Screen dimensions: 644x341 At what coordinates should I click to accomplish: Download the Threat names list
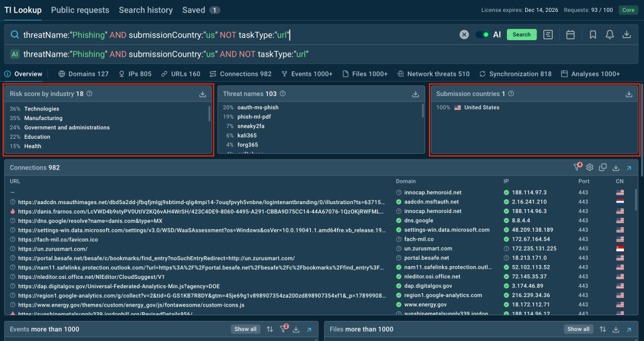click(416, 94)
